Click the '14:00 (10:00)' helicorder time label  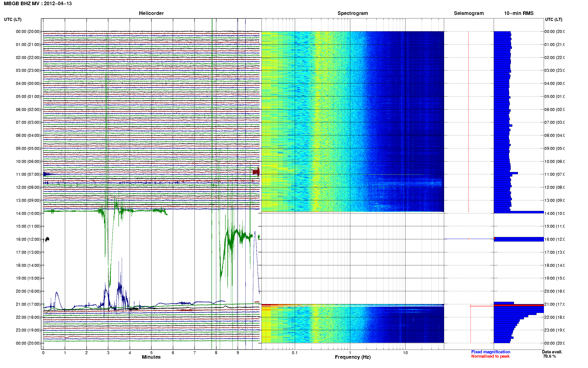tap(28, 213)
